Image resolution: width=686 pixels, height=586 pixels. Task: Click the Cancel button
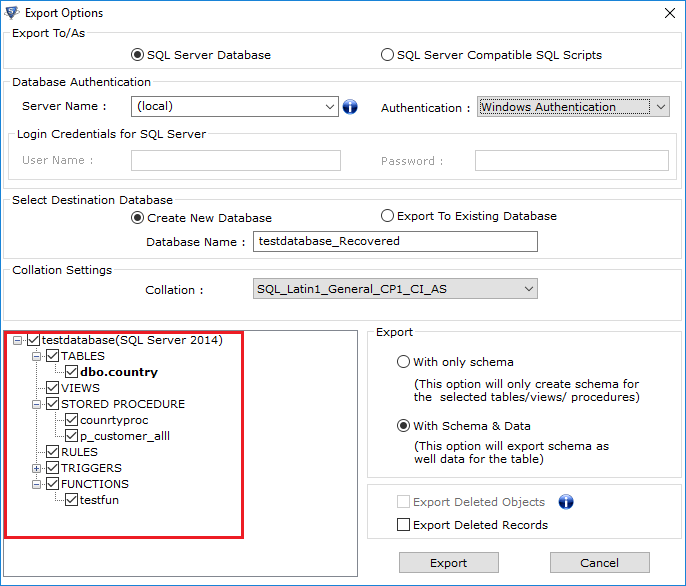(599, 562)
